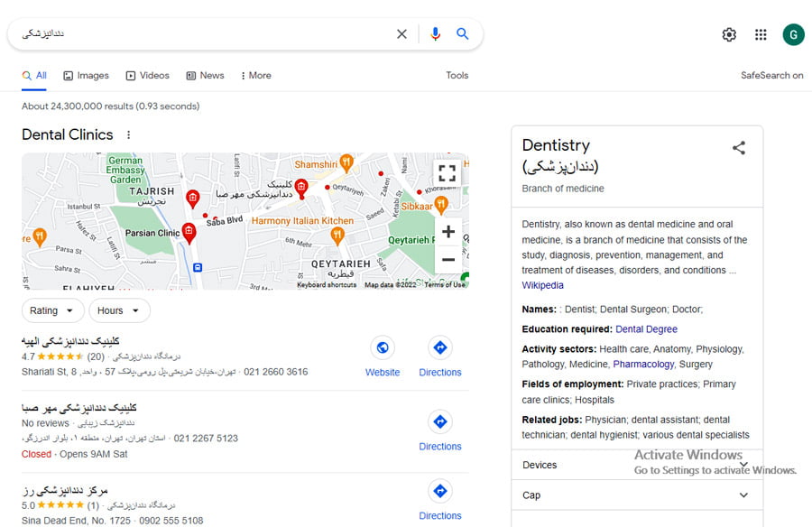Open Keyboard shortcuts on the map
The image size is (812, 527).
327,285
